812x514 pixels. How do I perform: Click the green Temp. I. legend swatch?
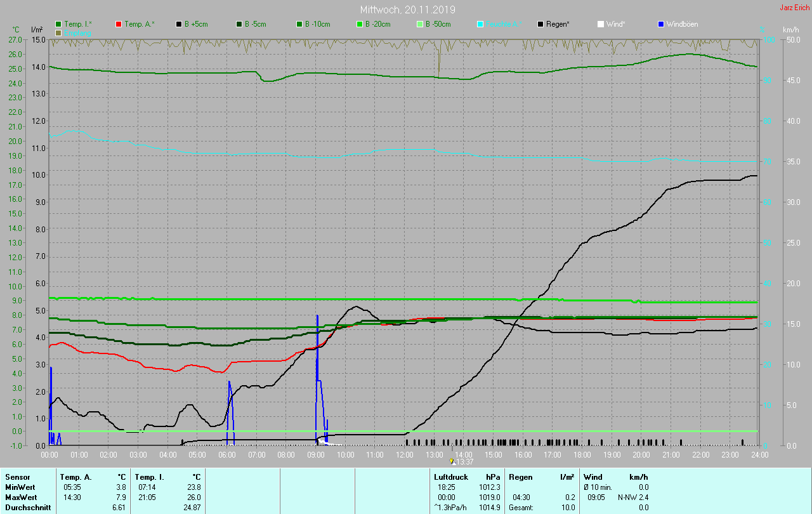pos(59,24)
